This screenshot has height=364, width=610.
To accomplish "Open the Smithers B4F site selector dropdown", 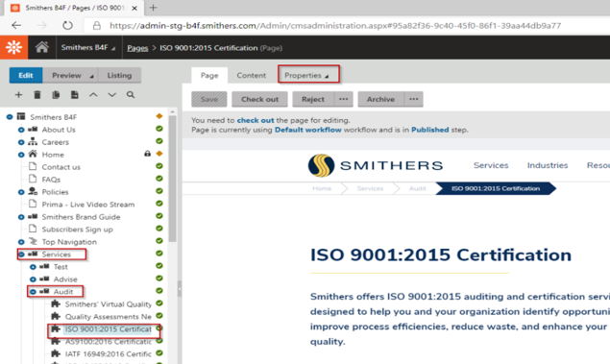I will point(88,47).
